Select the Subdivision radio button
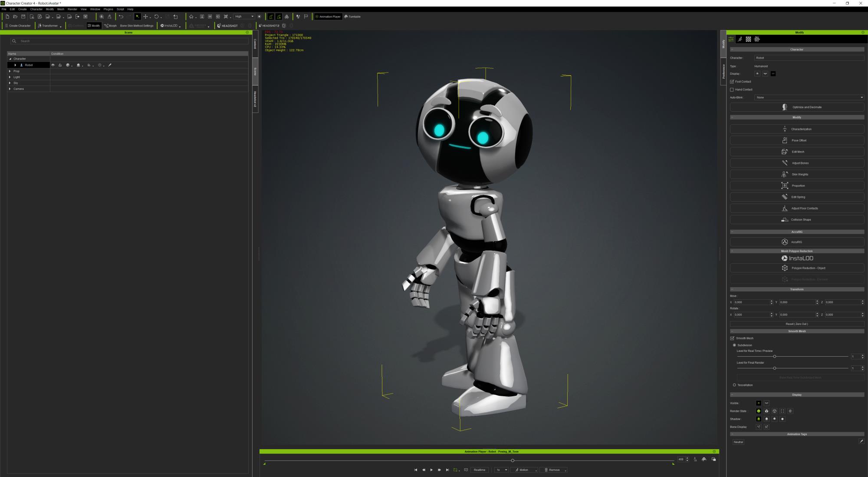 click(x=734, y=345)
